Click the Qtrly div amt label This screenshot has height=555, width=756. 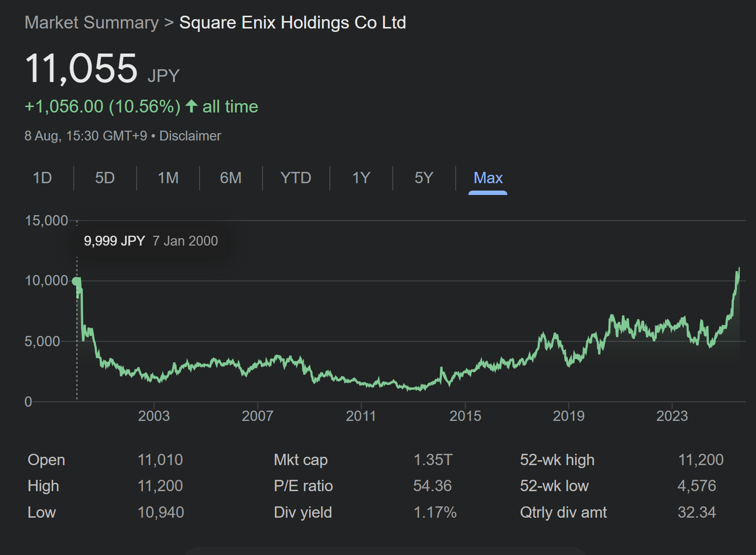pos(563,512)
